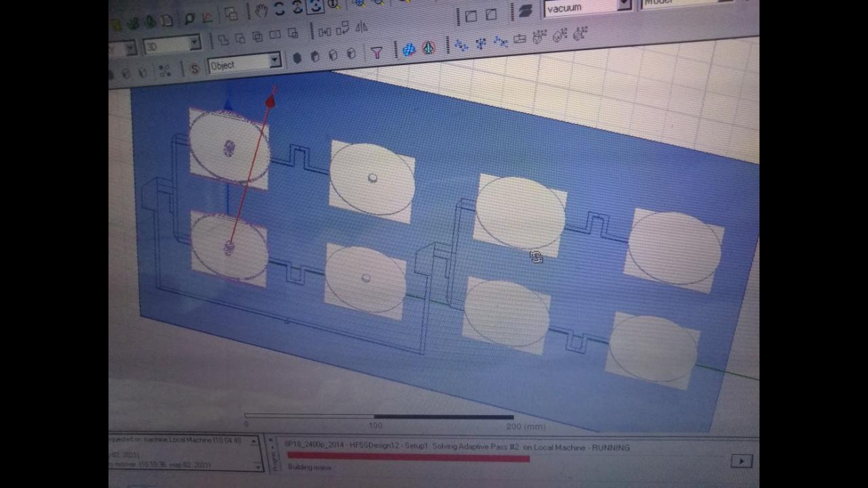Click the '200 (mm)' scale label
868x488 pixels.
coord(526,426)
